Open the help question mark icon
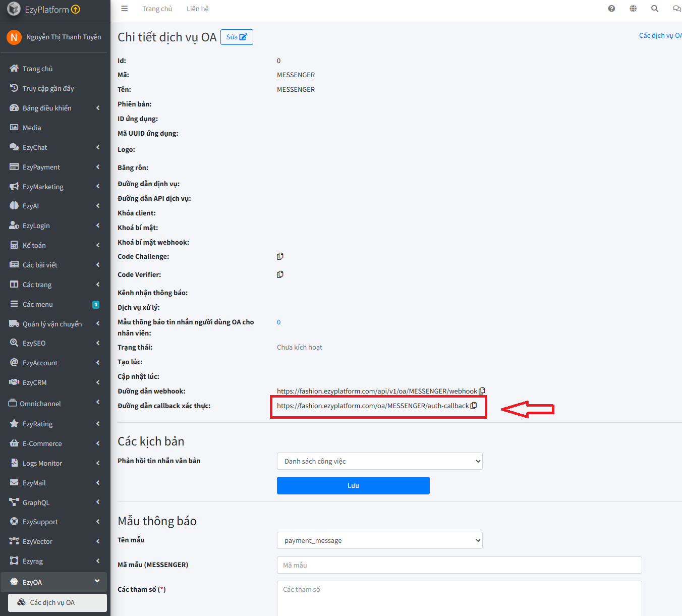This screenshot has height=616, width=682. (611, 9)
